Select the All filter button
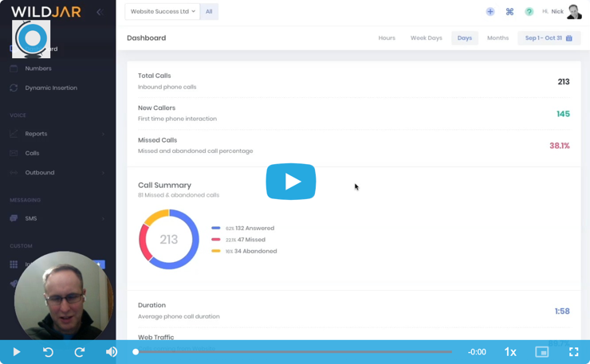Image resolution: width=590 pixels, height=364 pixels. point(209,12)
